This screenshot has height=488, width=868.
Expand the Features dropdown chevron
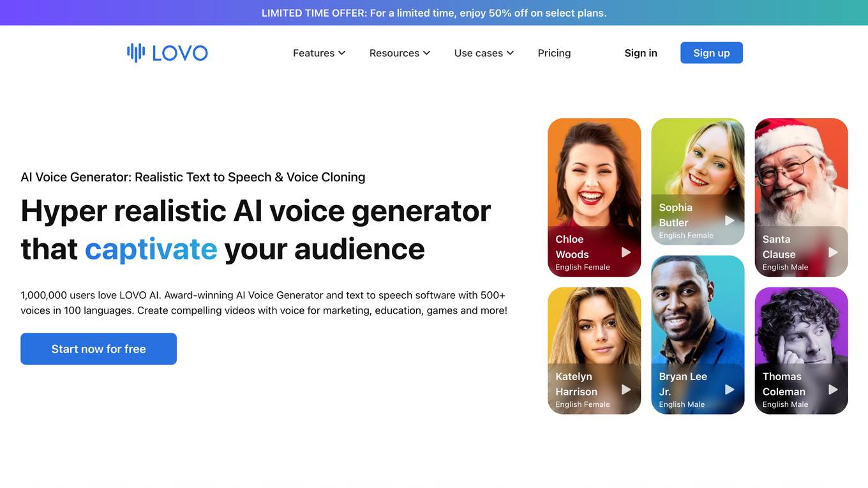click(x=341, y=53)
